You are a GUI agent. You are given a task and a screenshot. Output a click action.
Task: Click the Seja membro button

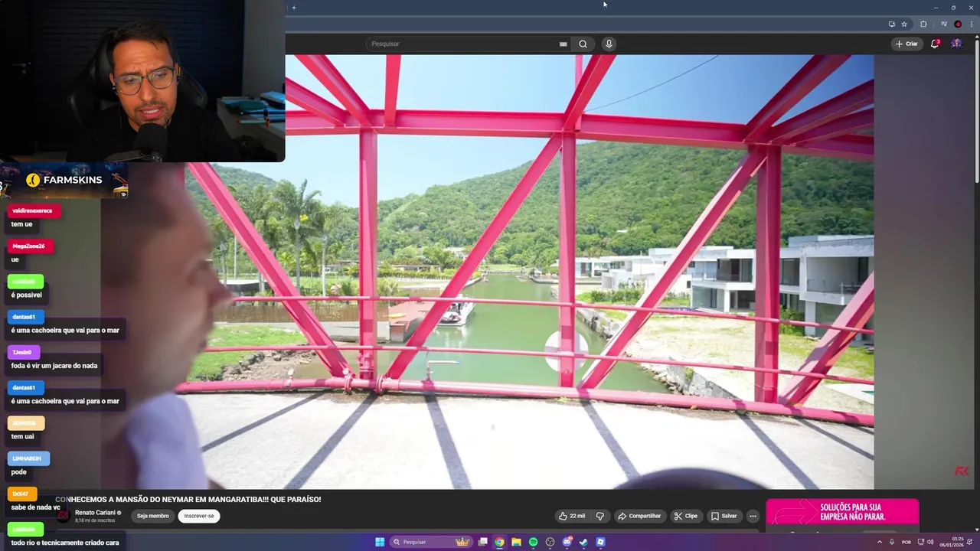pyautogui.click(x=152, y=516)
